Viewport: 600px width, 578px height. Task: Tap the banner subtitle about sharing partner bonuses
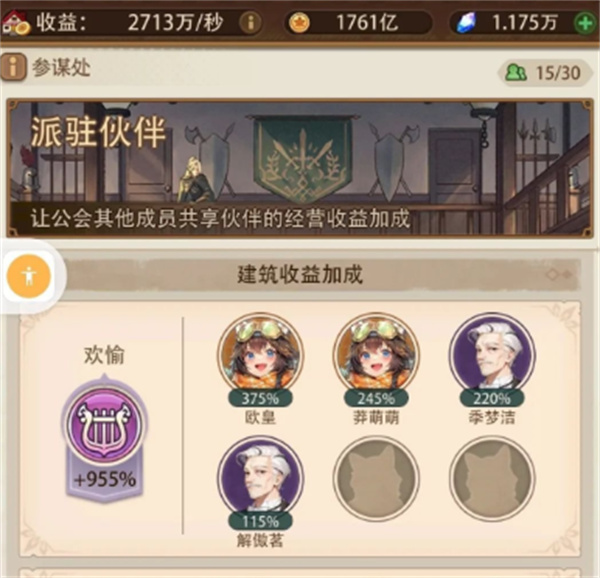tap(220, 219)
